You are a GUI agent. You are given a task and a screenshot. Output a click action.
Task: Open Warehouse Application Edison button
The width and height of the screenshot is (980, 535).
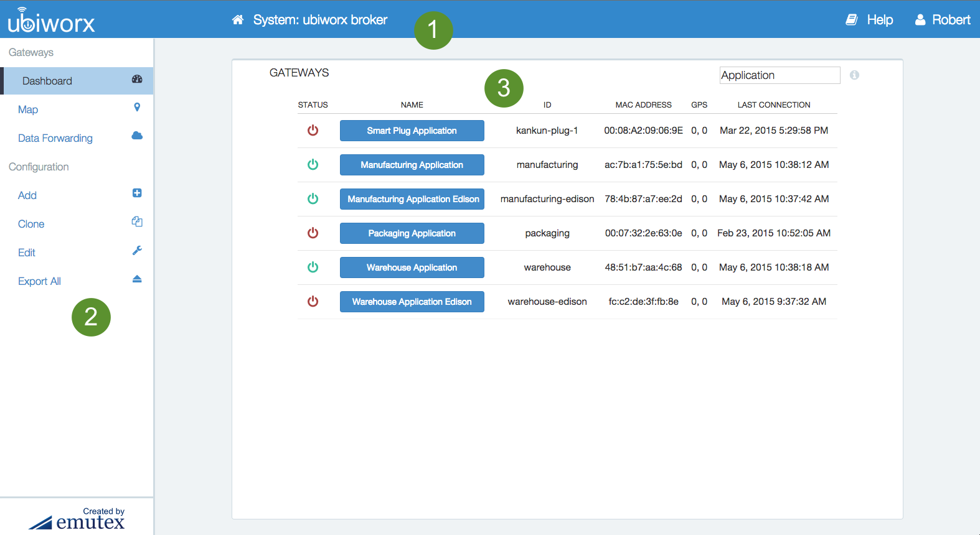[412, 302]
